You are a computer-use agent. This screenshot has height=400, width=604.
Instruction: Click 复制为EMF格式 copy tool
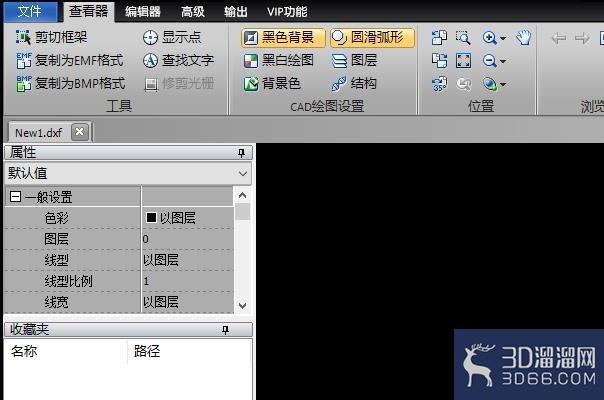tap(69, 61)
